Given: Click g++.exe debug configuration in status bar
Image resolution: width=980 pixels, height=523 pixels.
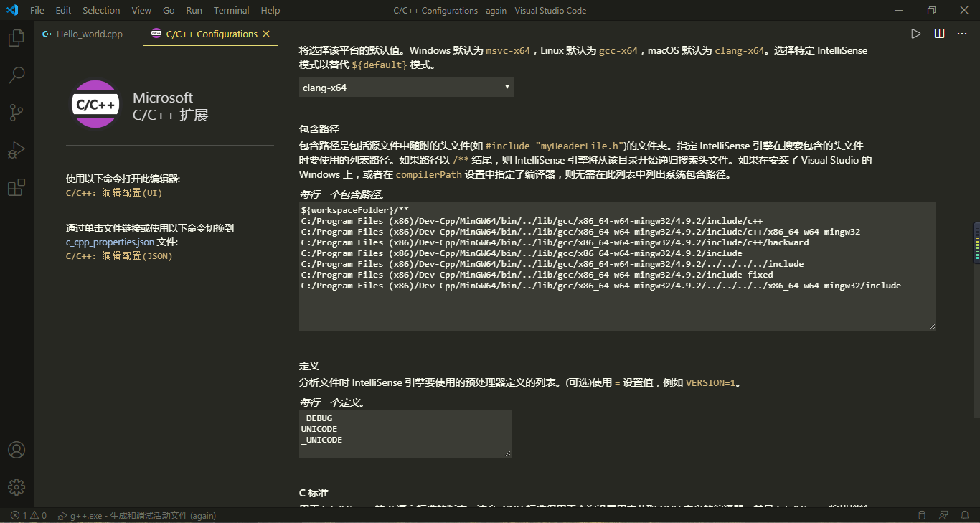Looking at the screenshot, I should [137, 515].
